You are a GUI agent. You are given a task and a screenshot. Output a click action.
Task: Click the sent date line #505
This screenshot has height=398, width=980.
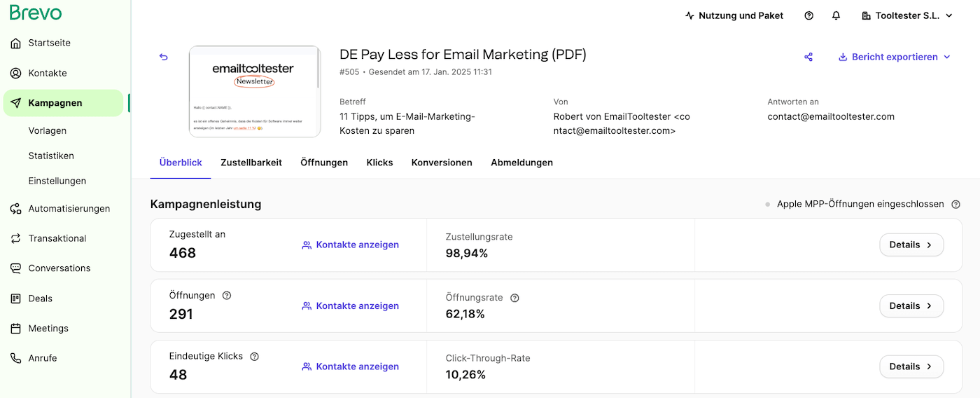(416, 72)
